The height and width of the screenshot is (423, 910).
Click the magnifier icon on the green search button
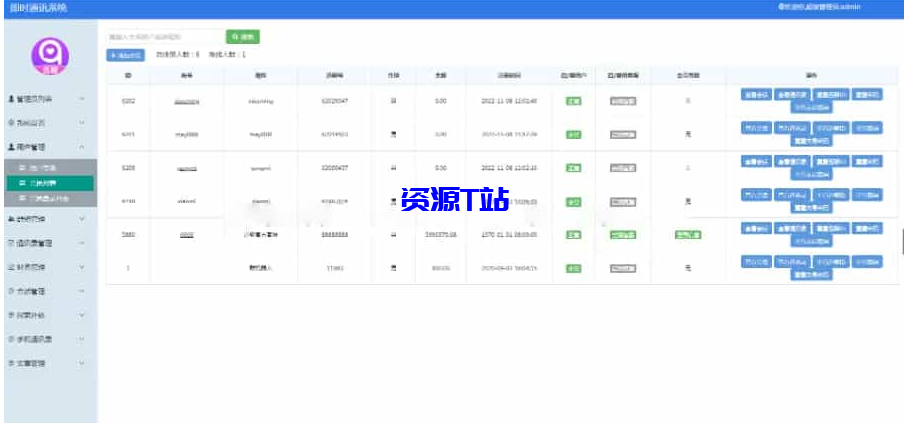coord(235,37)
